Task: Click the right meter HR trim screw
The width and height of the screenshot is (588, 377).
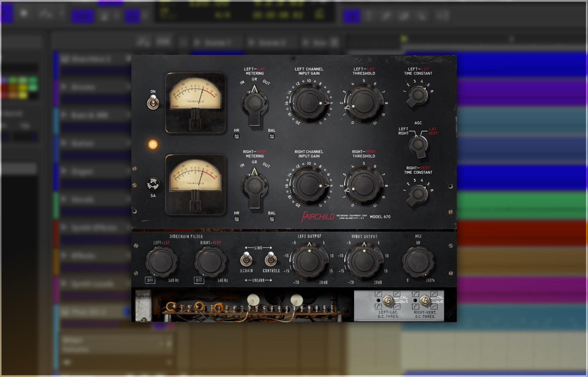Action: coord(237,219)
